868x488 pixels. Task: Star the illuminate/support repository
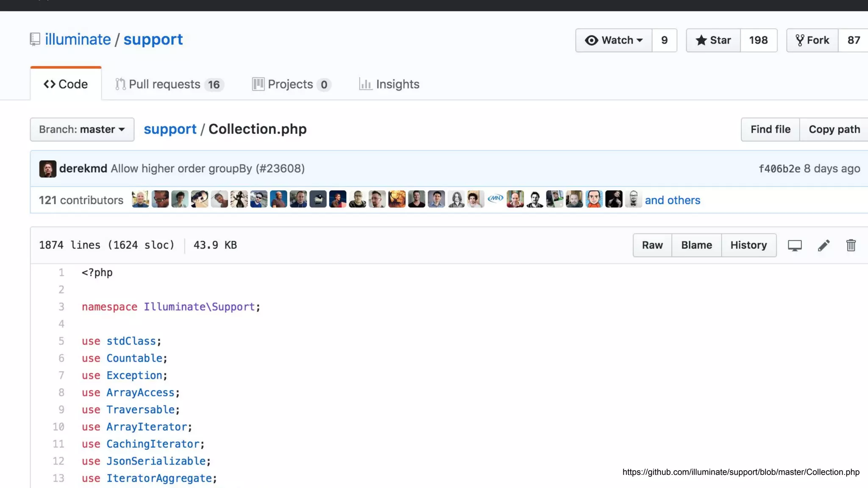coord(713,40)
